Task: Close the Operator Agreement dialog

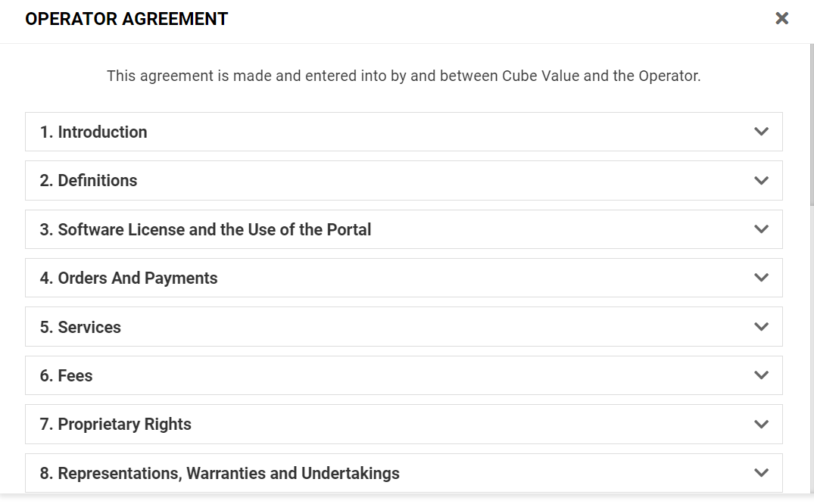Action: [782, 18]
